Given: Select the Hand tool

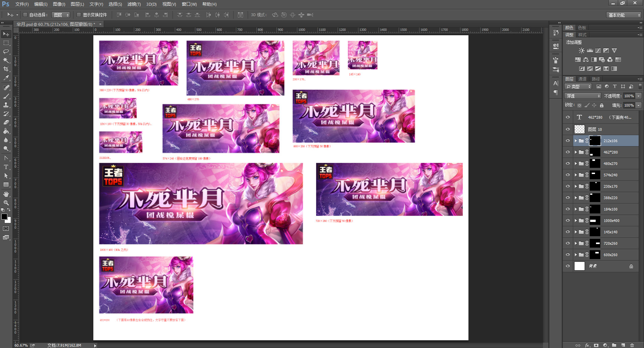Looking at the screenshot, I should point(6,194).
